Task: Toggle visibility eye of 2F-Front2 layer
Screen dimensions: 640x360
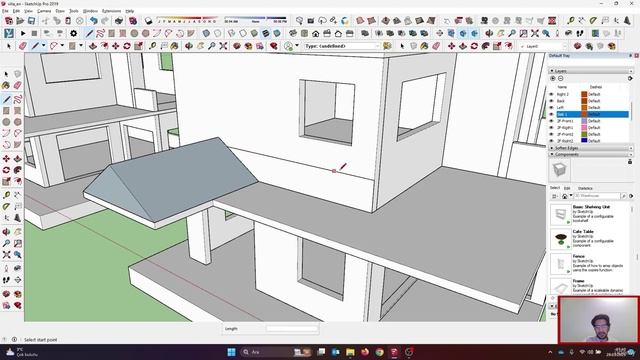Action: pos(552,134)
